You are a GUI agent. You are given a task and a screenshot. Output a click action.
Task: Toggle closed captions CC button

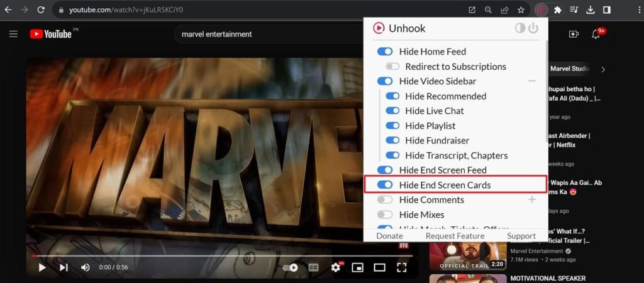coord(314,268)
